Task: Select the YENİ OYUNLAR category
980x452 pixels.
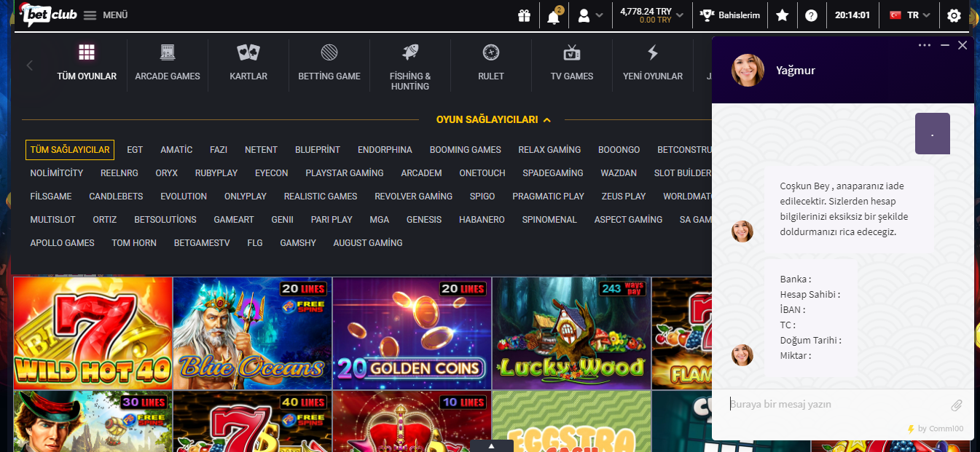Action: click(x=653, y=63)
